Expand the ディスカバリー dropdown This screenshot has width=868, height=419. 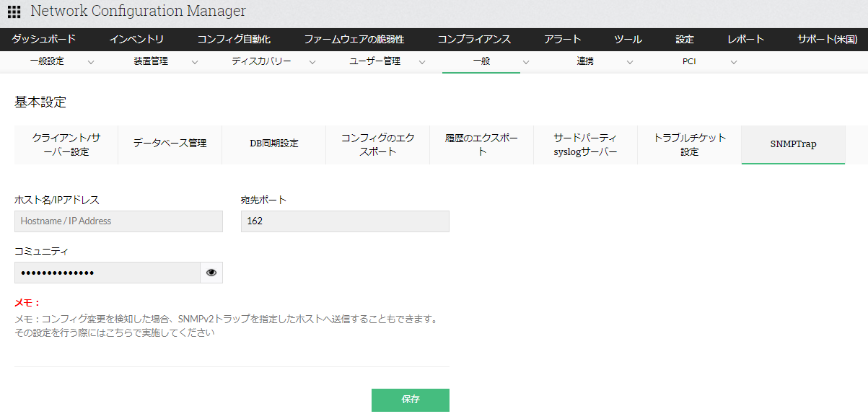click(x=312, y=62)
